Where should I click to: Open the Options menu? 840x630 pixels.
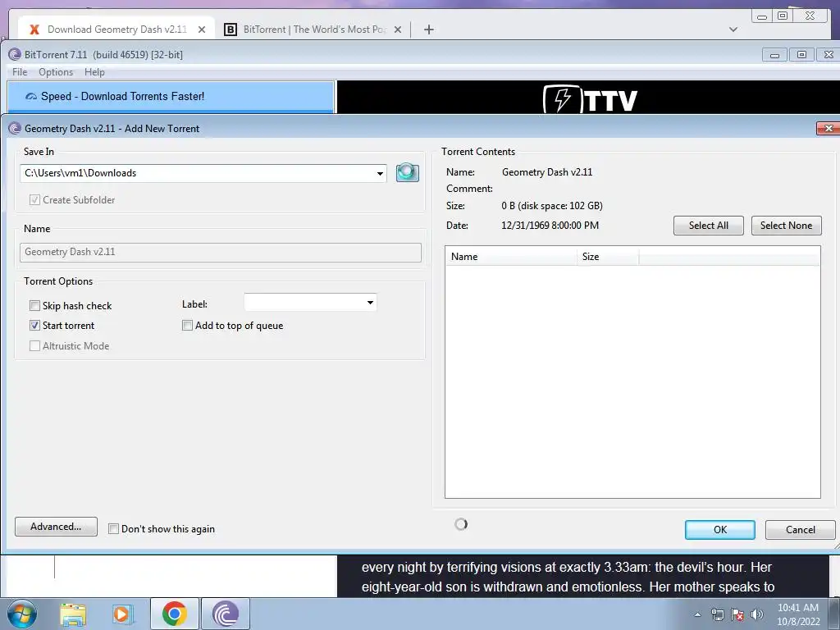coord(56,72)
